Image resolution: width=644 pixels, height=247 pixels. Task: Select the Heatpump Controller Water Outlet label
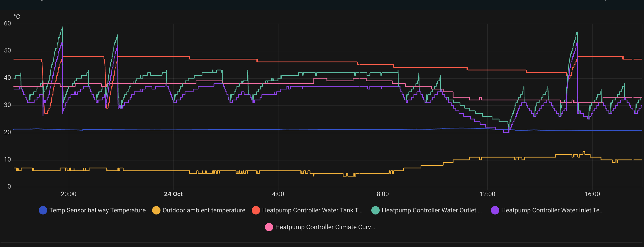tap(432, 210)
